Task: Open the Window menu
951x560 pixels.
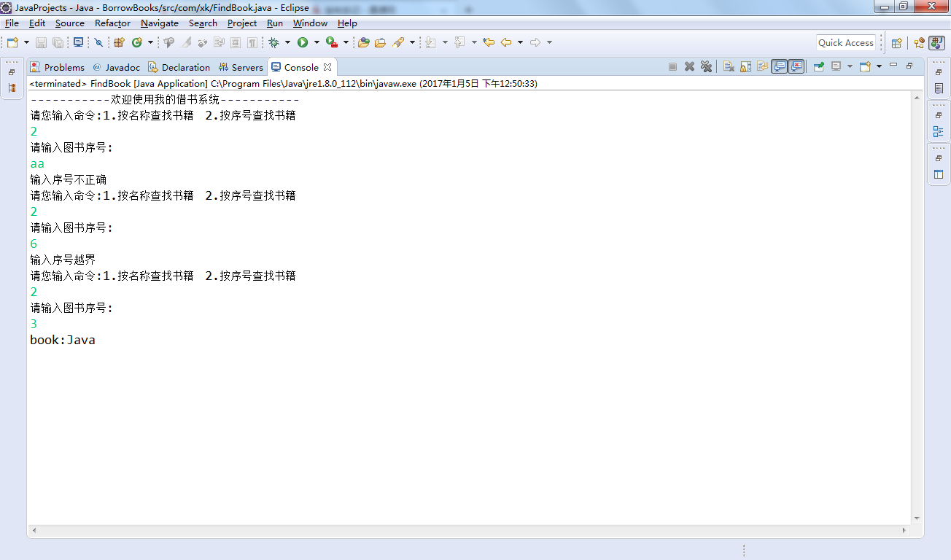Action: tap(310, 23)
